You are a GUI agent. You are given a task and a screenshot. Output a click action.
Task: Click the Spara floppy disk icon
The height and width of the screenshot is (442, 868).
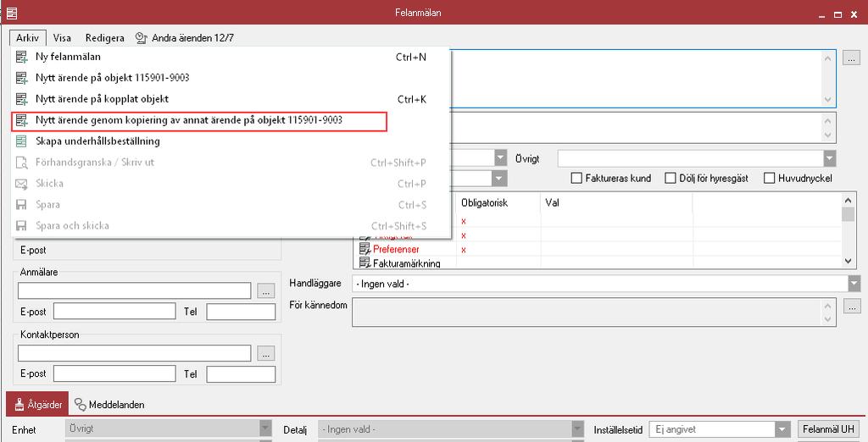(x=21, y=205)
